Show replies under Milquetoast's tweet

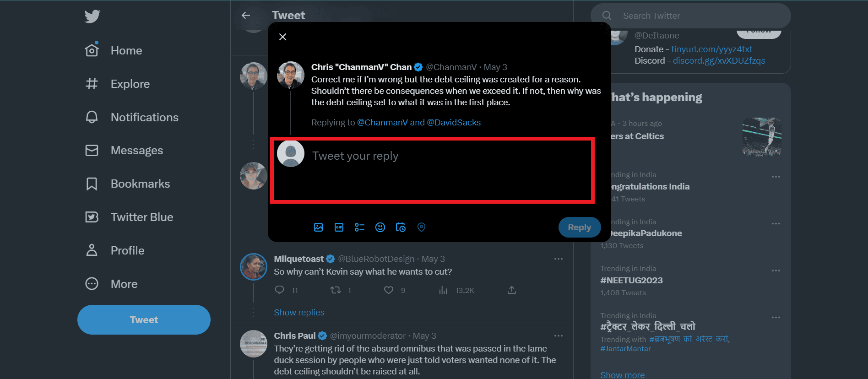pos(299,312)
